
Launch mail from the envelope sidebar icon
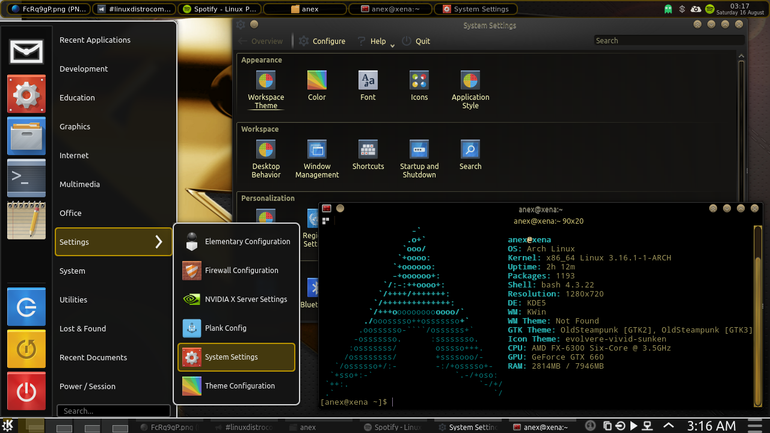[27, 52]
